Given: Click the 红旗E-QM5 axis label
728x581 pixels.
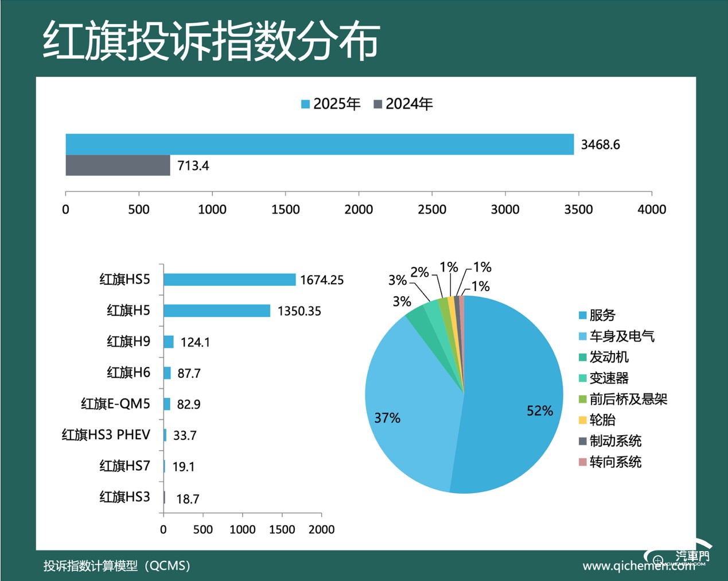Looking at the screenshot, I should 115,404.
